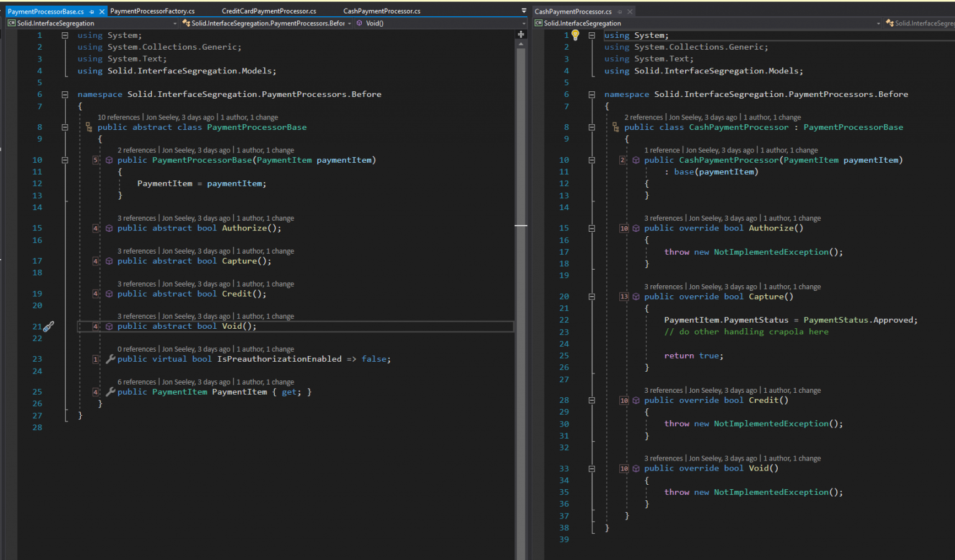The image size is (955, 560).
Task: Click the project icon in the right breadcrumb bar
Action: click(538, 23)
